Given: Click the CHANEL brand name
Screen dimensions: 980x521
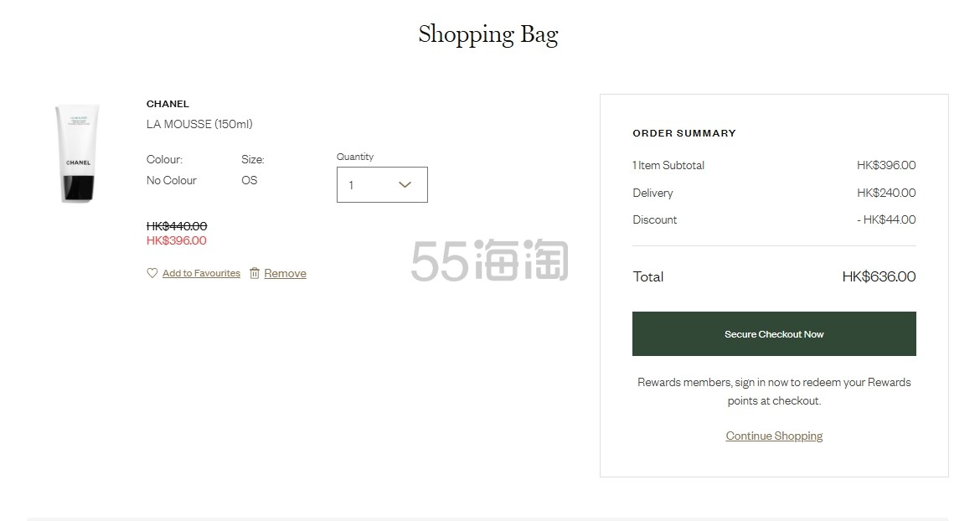Looking at the screenshot, I should (x=168, y=104).
